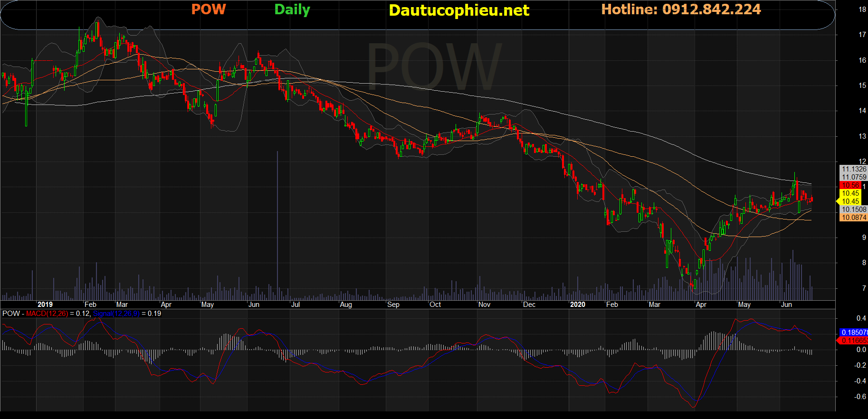
Task: Click the red 10.56 price tag
Action: pos(850,185)
